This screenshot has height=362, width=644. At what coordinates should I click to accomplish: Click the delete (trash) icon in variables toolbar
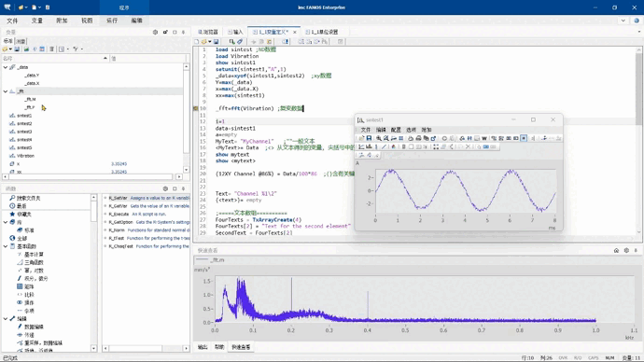(x=51, y=49)
